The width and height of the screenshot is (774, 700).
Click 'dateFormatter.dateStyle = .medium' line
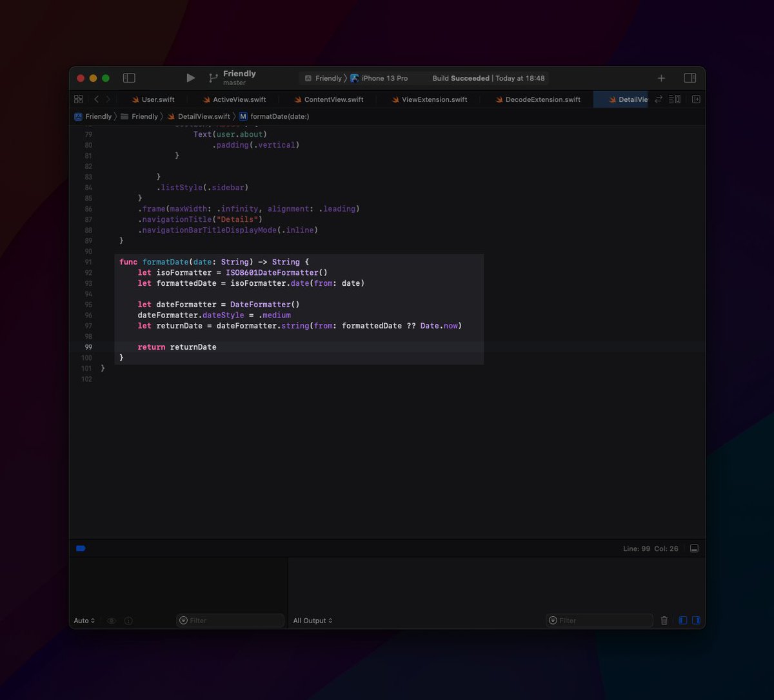214,315
